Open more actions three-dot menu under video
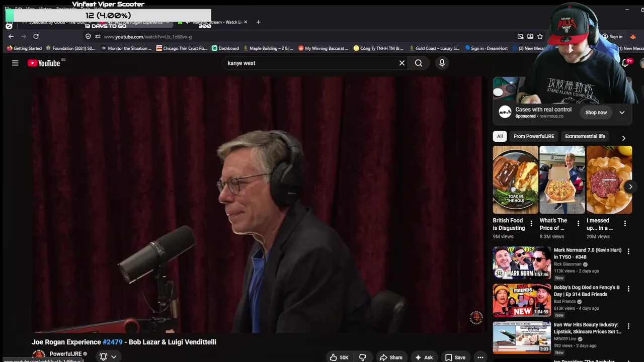644x362 pixels. 480,357
